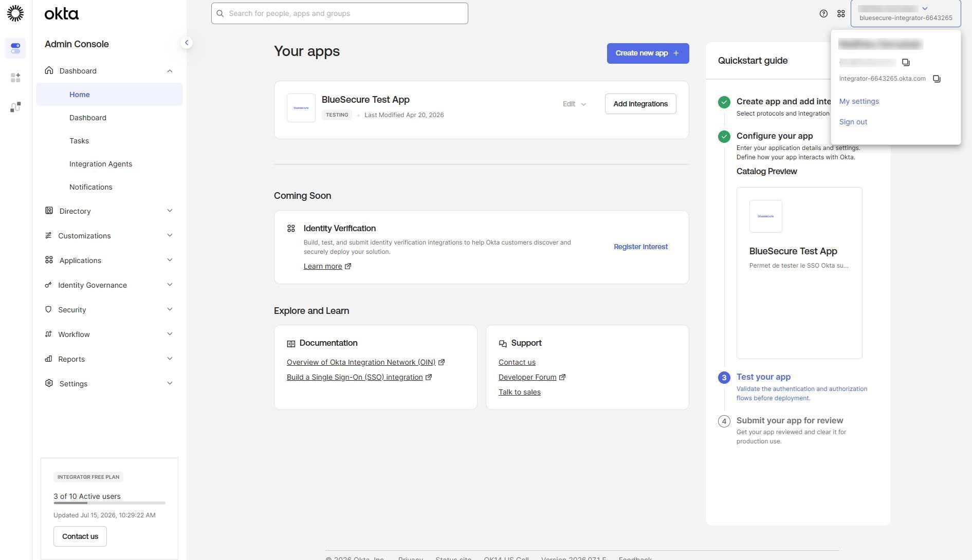The image size is (972, 560).
Task: Copy the blurred email with the copy icon
Action: (906, 62)
